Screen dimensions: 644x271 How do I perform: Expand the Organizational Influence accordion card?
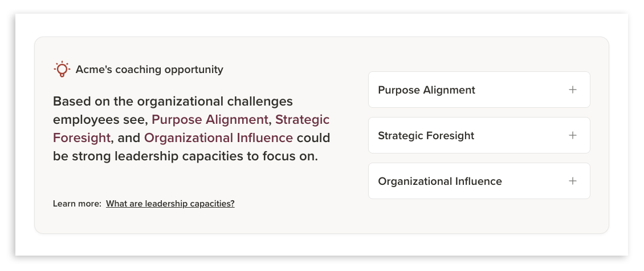479,181
